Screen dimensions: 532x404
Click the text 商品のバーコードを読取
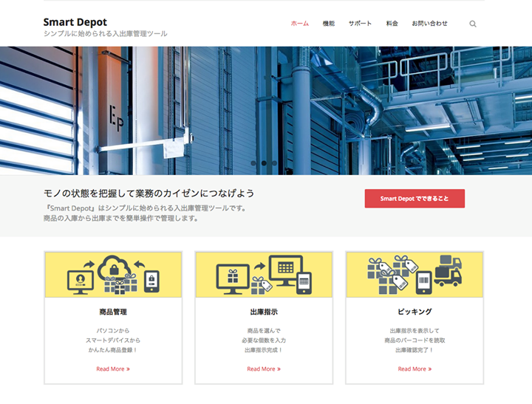coord(415,340)
